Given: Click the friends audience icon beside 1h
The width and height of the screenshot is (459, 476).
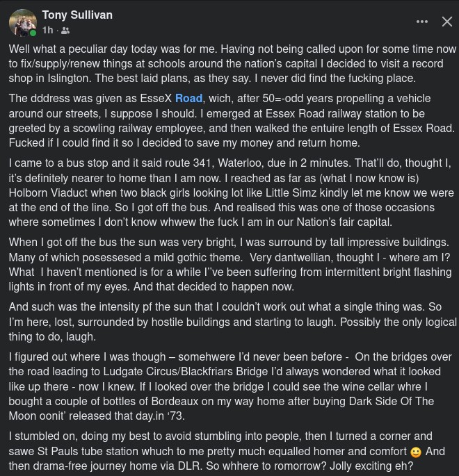Looking at the screenshot, I should (x=65, y=31).
